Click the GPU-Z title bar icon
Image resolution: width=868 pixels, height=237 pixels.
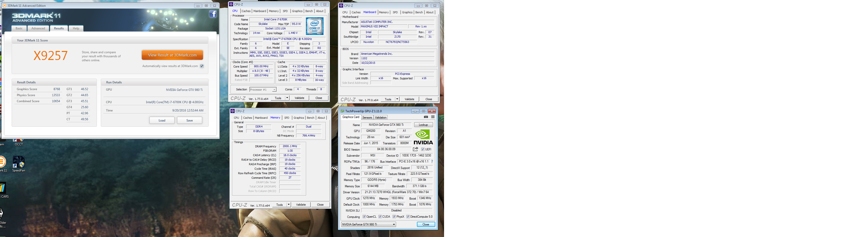[342, 111]
